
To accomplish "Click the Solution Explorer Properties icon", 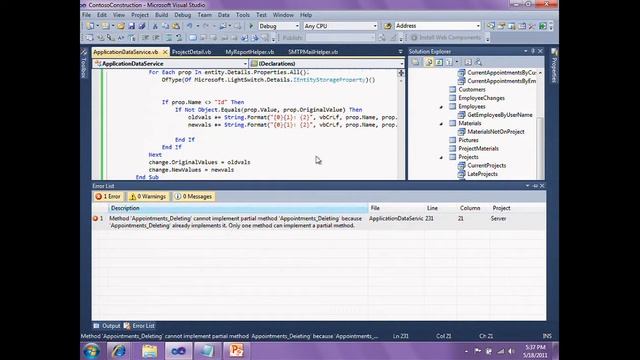I will coord(416,62).
